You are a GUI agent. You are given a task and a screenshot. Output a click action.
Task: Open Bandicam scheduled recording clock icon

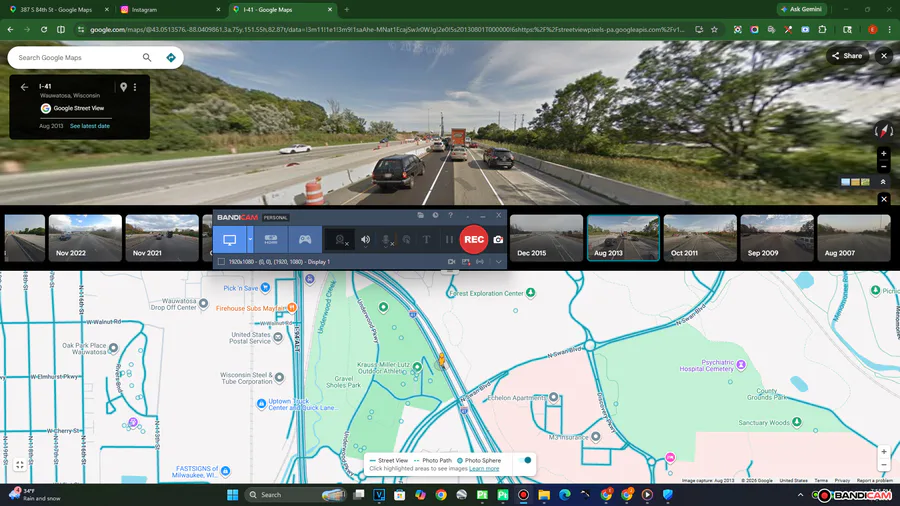click(x=436, y=216)
